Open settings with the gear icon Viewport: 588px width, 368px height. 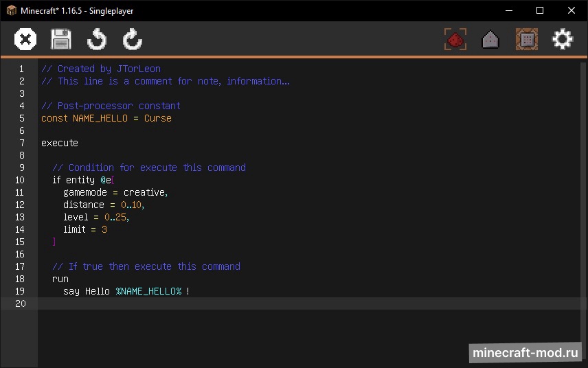point(563,39)
